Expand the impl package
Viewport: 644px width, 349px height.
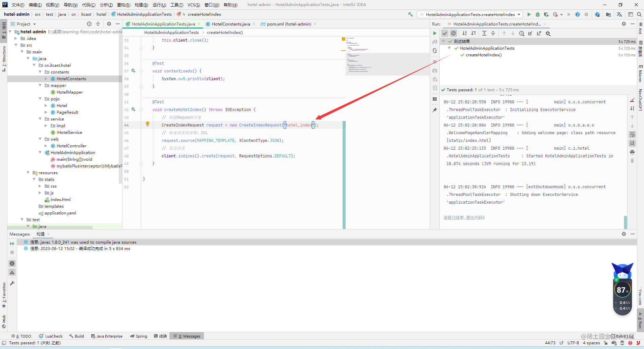coord(47,126)
